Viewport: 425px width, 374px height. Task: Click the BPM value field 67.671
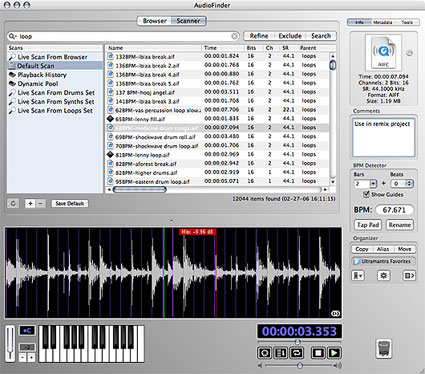394,210
